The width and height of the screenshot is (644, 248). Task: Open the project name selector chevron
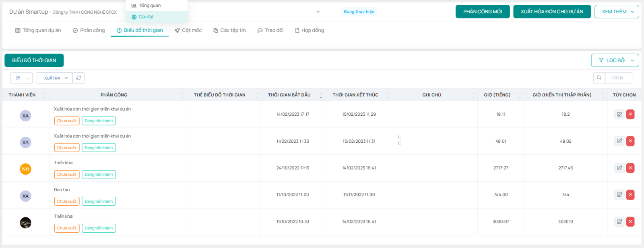pyautogui.click(x=318, y=12)
